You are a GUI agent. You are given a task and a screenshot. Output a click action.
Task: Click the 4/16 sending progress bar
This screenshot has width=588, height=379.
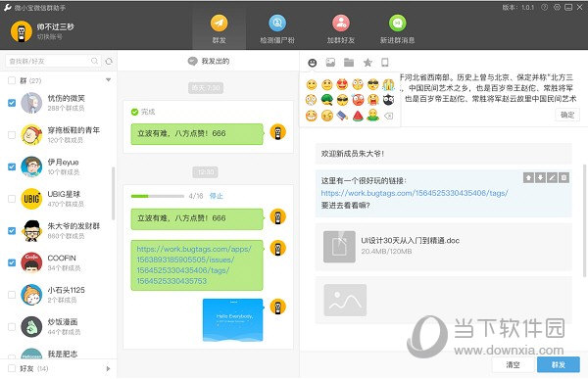click(x=158, y=196)
